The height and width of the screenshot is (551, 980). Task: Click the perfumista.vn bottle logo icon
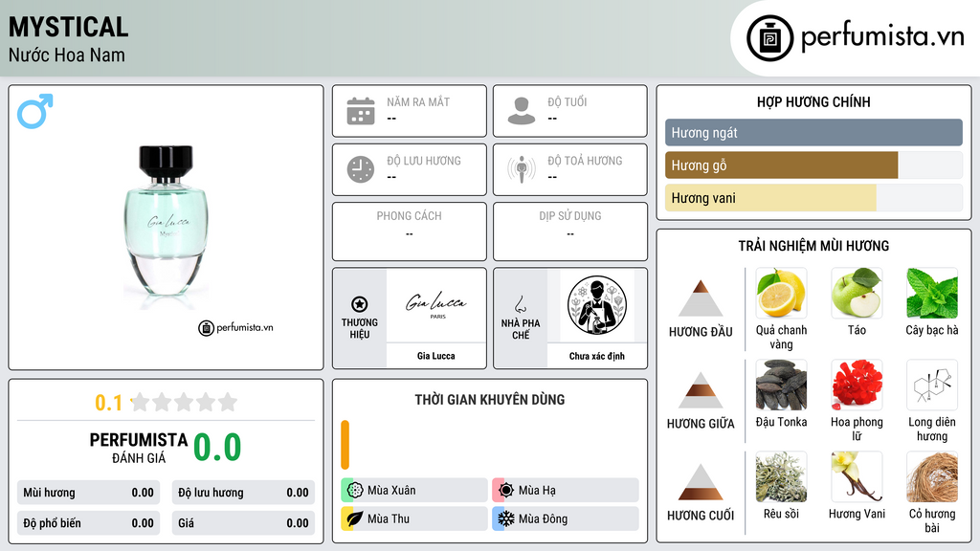(x=769, y=38)
